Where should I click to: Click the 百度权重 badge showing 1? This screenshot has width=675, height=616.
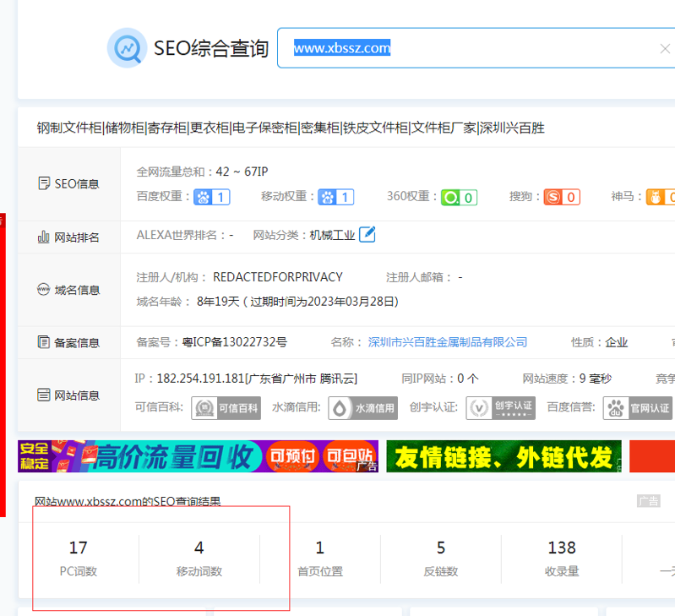[x=212, y=198]
